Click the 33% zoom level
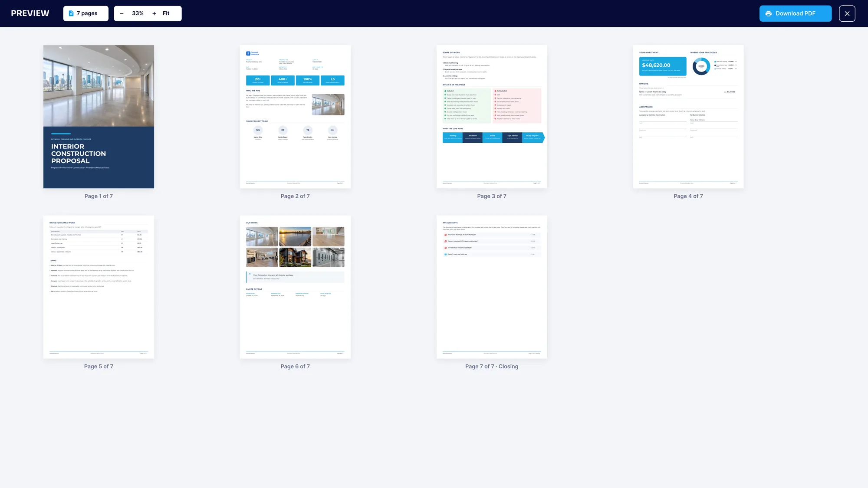The width and height of the screenshot is (868, 488). (138, 13)
